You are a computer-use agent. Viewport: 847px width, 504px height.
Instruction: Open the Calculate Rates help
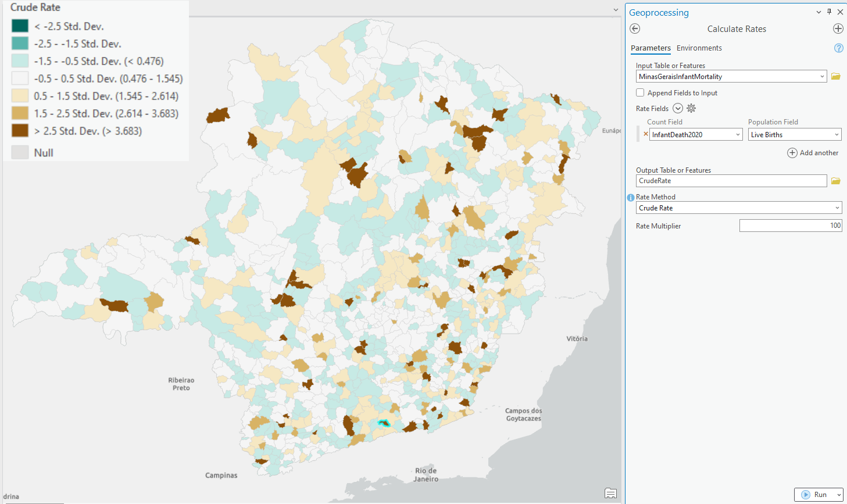click(x=838, y=48)
